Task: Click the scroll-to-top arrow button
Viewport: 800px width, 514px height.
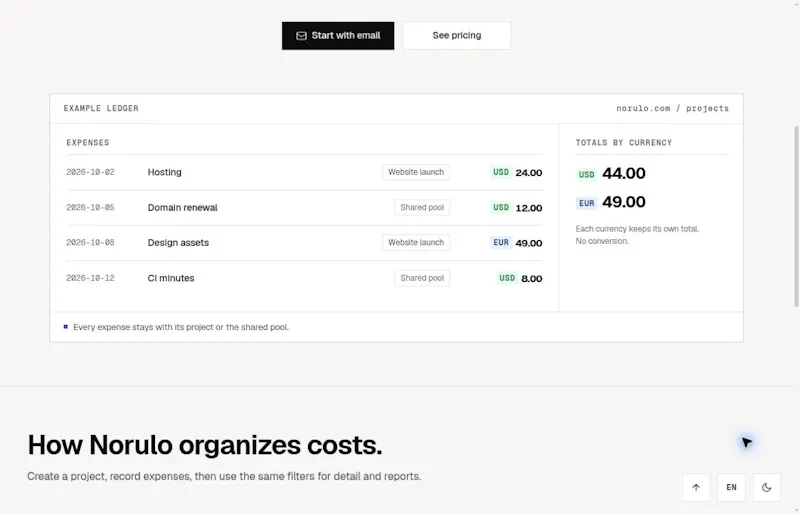Action: tap(696, 487)
